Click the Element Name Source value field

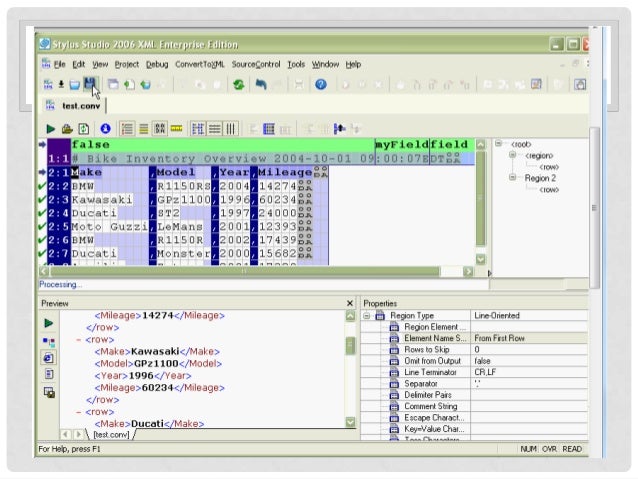pos(529,338)
